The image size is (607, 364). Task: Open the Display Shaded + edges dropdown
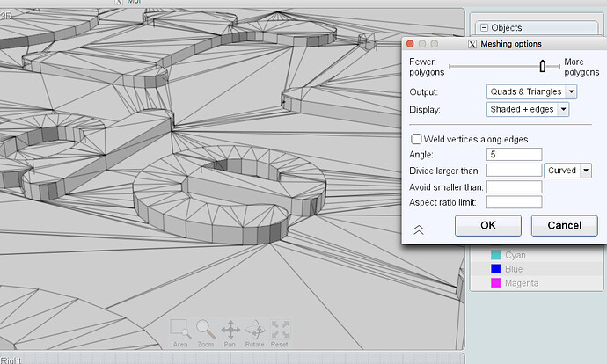click(x=528, y=110)
